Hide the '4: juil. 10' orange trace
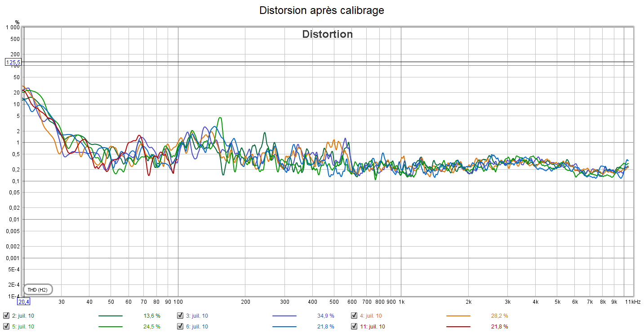 (354, 316)
